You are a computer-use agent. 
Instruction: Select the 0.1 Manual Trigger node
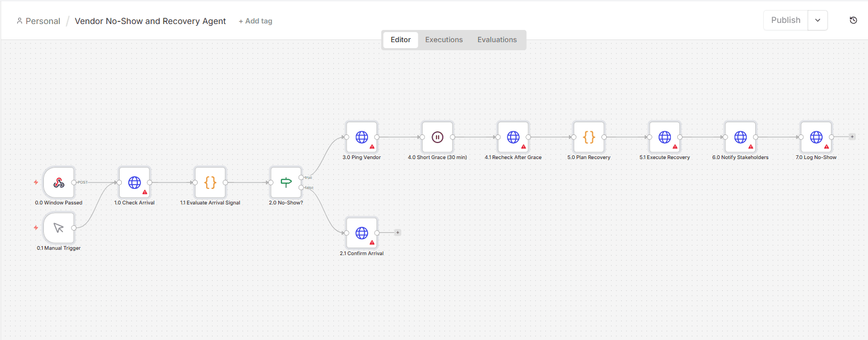[x=59, y=228]
